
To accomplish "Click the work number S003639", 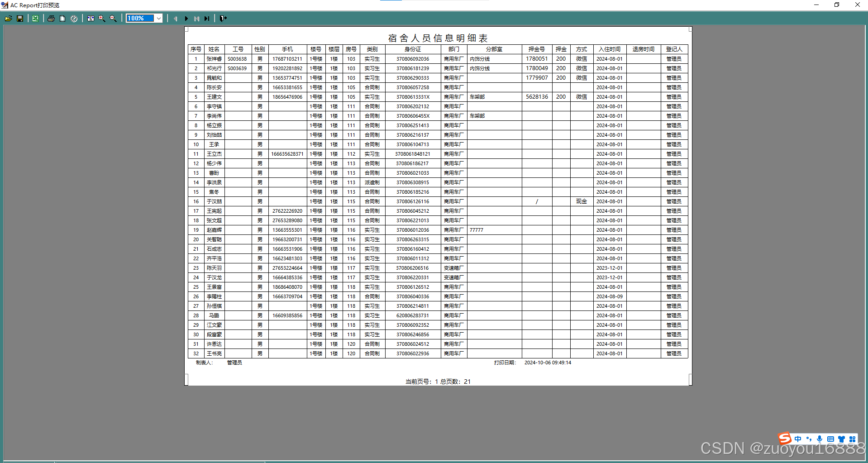I will pos(237,68).
